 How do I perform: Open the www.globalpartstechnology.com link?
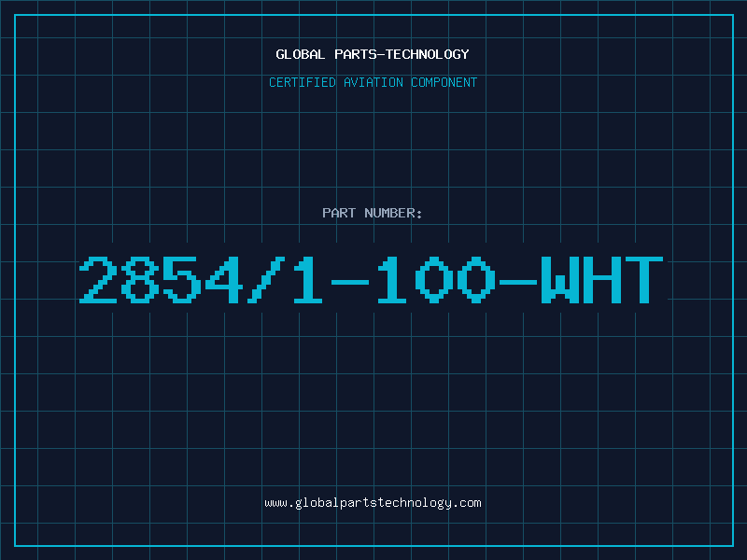point(373,503)
